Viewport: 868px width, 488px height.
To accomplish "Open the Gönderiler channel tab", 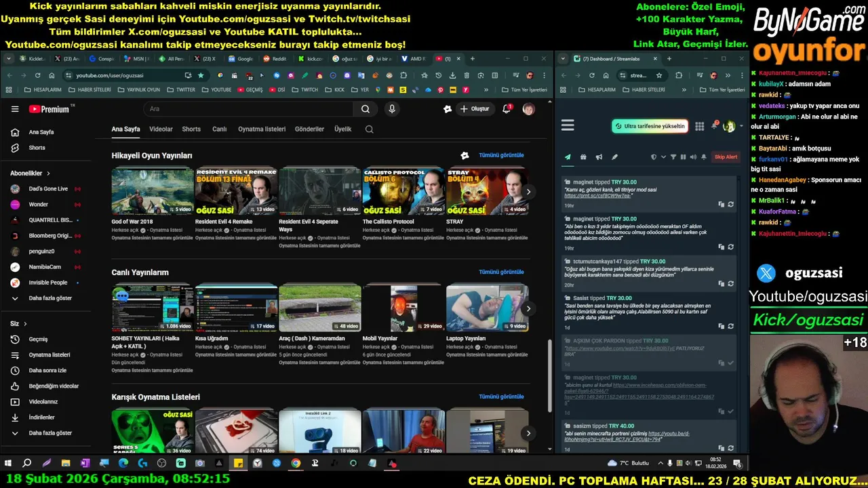I will pyautogui.click(x=309, y=129).
